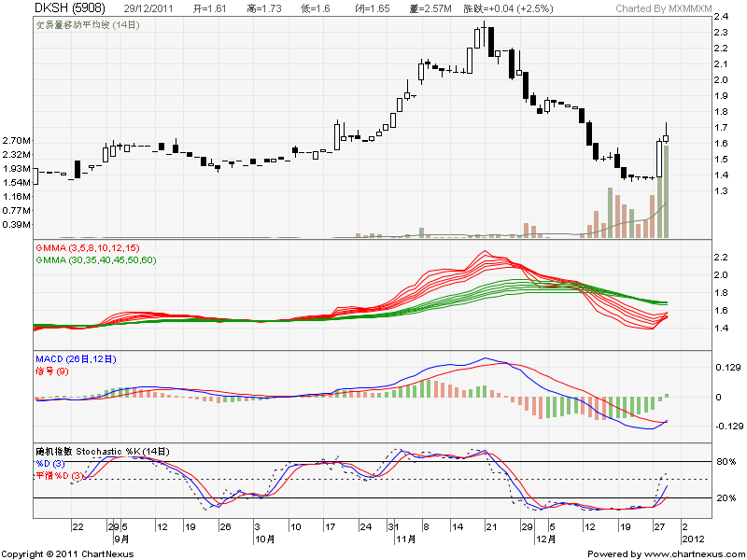This screenshot has width=747, height=560.
Task: Select the long-term GMMA (30,35,40,45,50,60) legend
Action: tap(95, 259)
